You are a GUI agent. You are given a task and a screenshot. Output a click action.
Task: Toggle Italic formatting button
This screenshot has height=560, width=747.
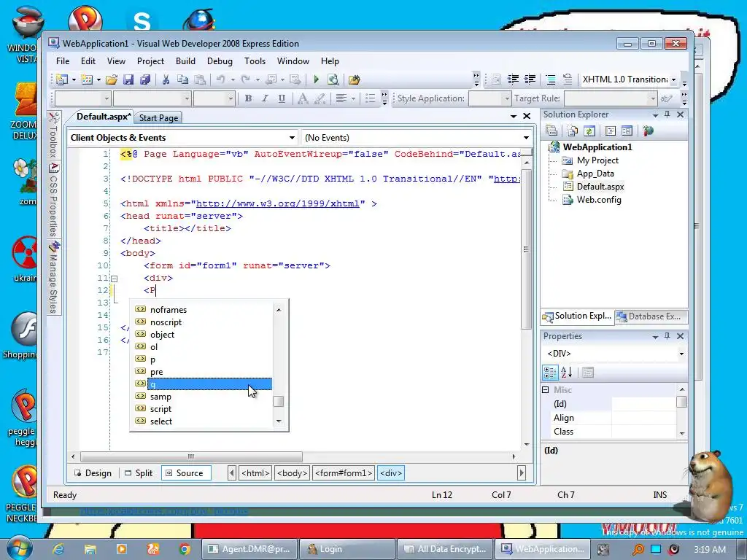(265, 98)
